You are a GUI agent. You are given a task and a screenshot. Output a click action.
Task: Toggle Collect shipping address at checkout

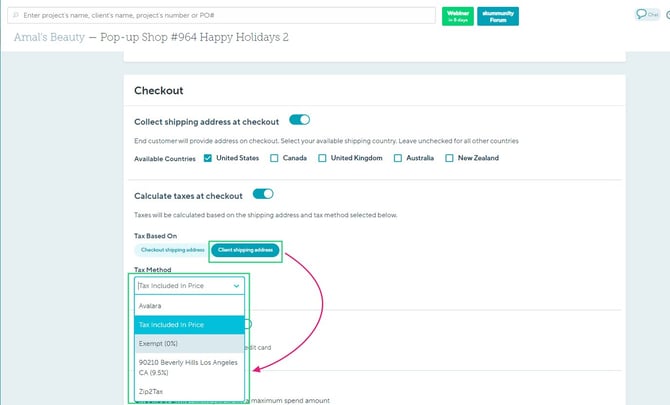(299, 120)
